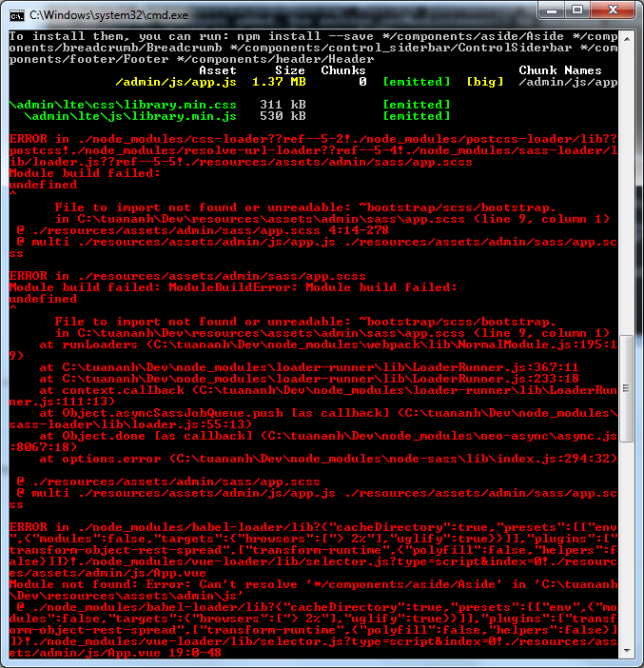Click the 'To install them, you can run' line

[313, 36]
